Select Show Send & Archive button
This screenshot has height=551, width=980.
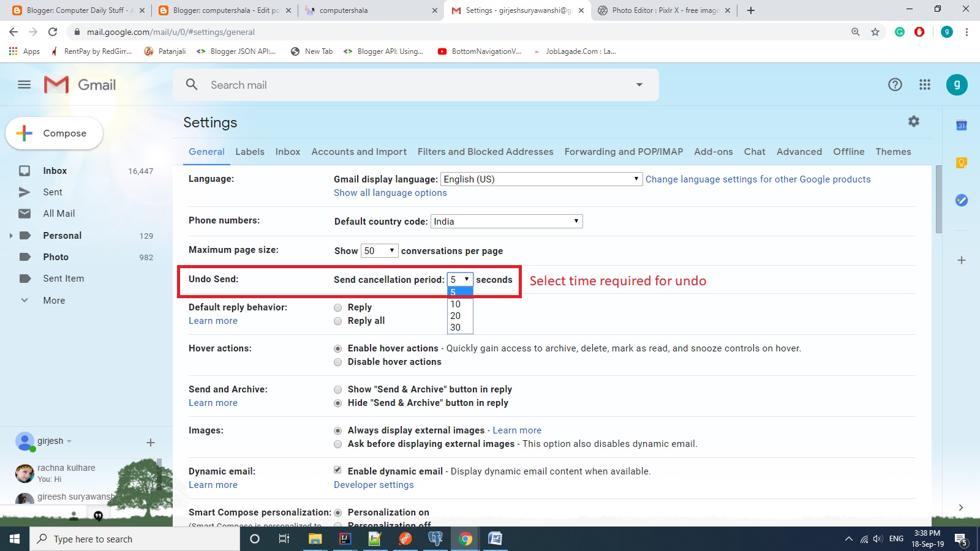pyautogui.click(x=337, y=389)
